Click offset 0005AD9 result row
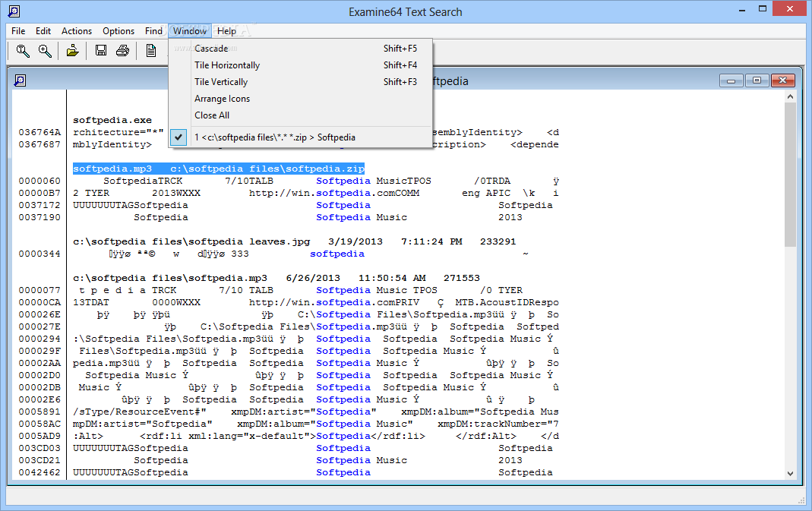Screen dimensions: 812x511 click(x=39, y=436)
